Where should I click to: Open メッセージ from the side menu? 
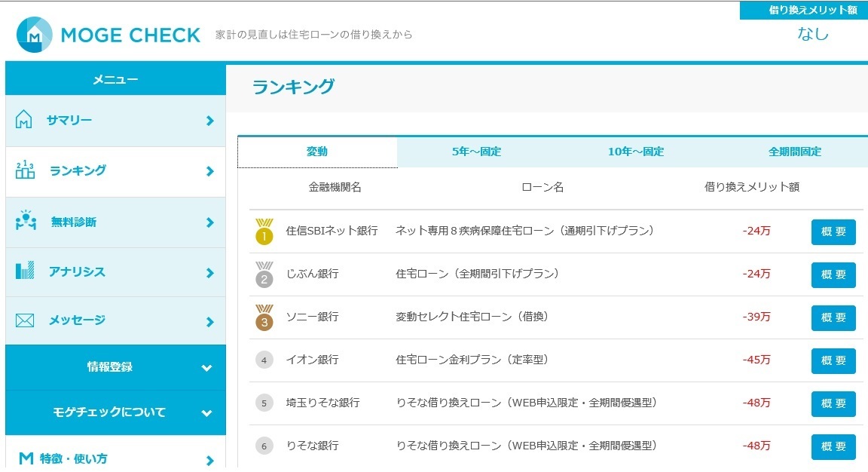[x=116, y=320]
